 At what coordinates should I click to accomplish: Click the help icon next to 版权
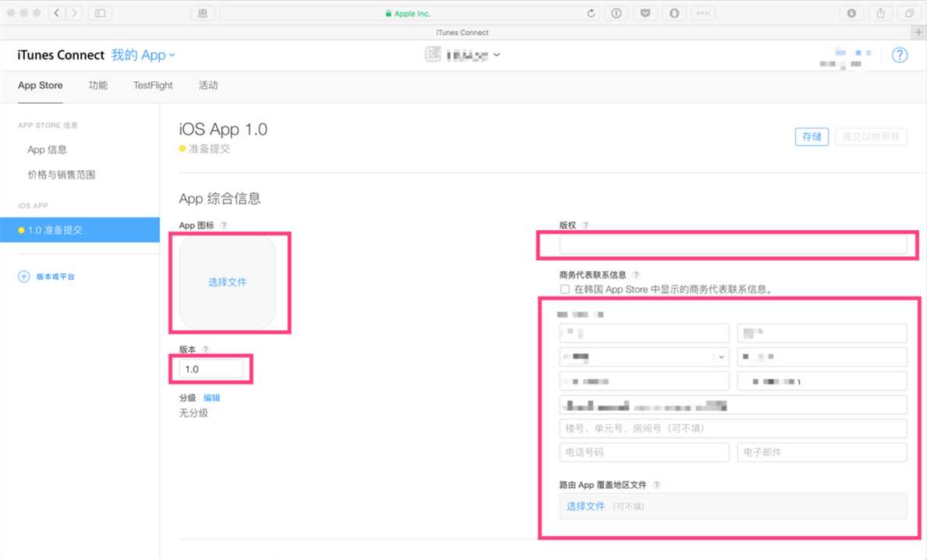[x=585, y=225]
